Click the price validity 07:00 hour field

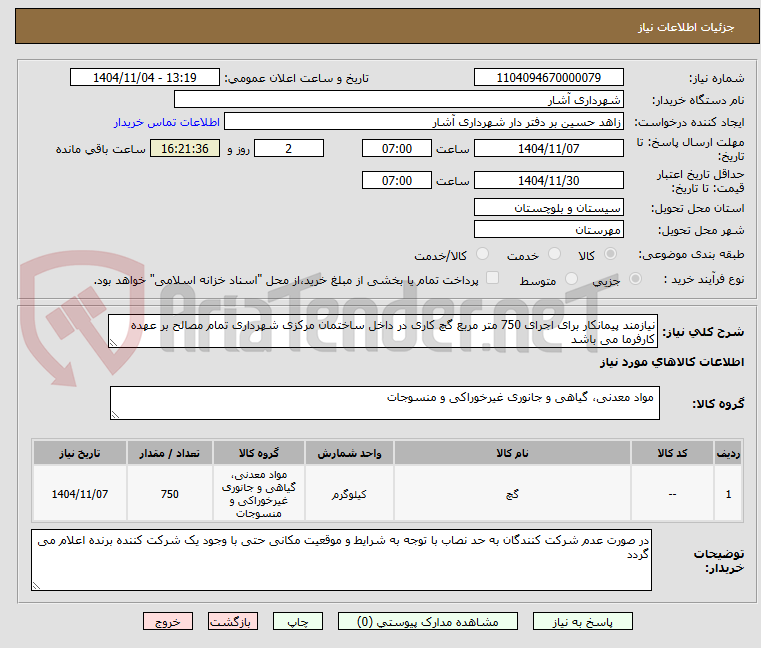click(397, 181)
